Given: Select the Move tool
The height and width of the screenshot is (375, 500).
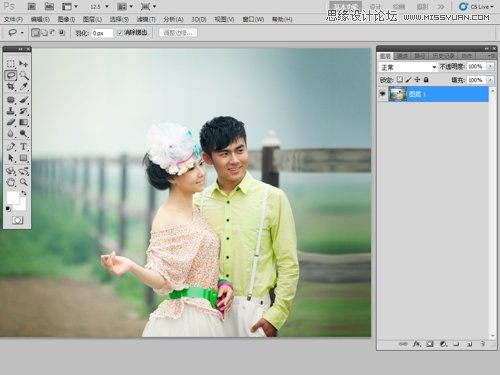Looking at the screenshot, I should tap(23, 64).
